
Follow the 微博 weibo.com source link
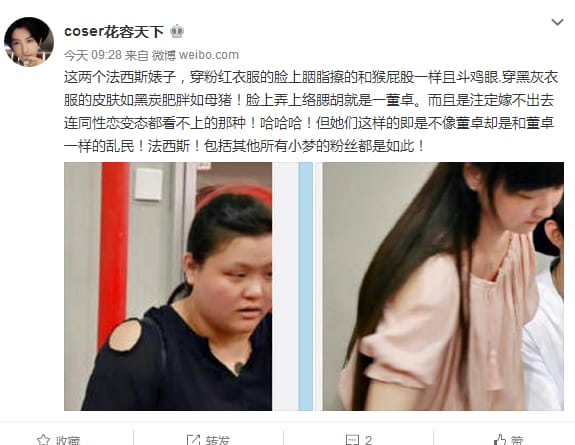[x=195, y=55]
